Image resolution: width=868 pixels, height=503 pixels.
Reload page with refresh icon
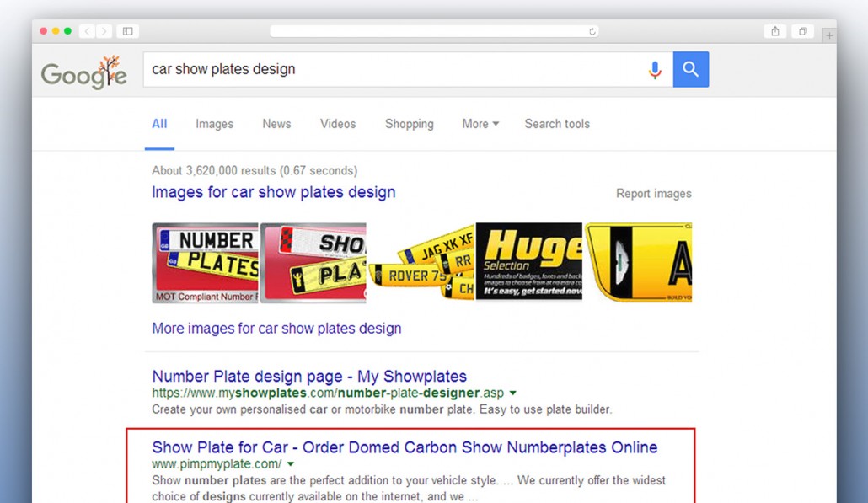tap(592, 31)
